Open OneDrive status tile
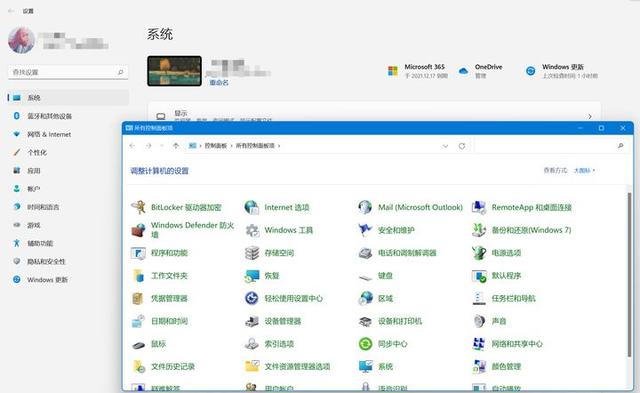The height and width of the screenshot is (393, 640). click(480, 71)
